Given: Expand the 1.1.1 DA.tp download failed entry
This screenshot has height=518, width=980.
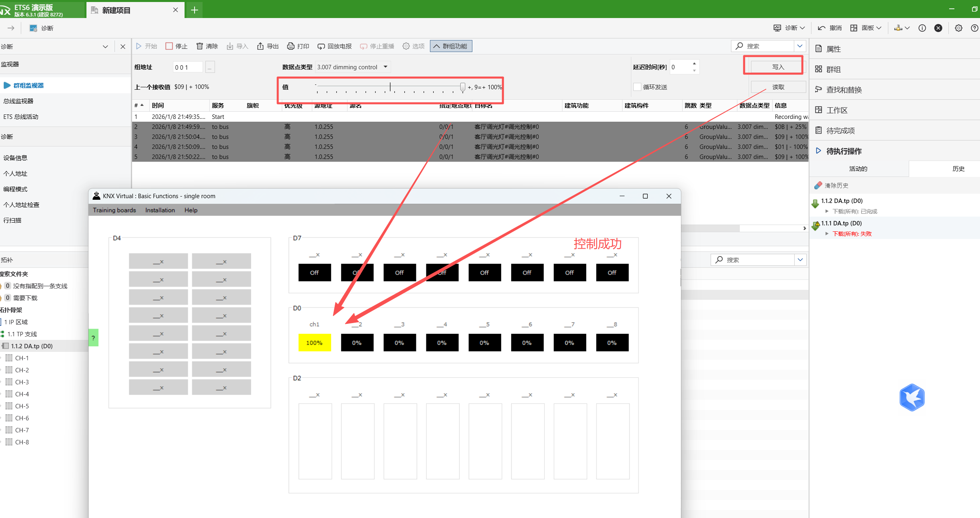Looking at the screenshot, I should pos(827,234).
